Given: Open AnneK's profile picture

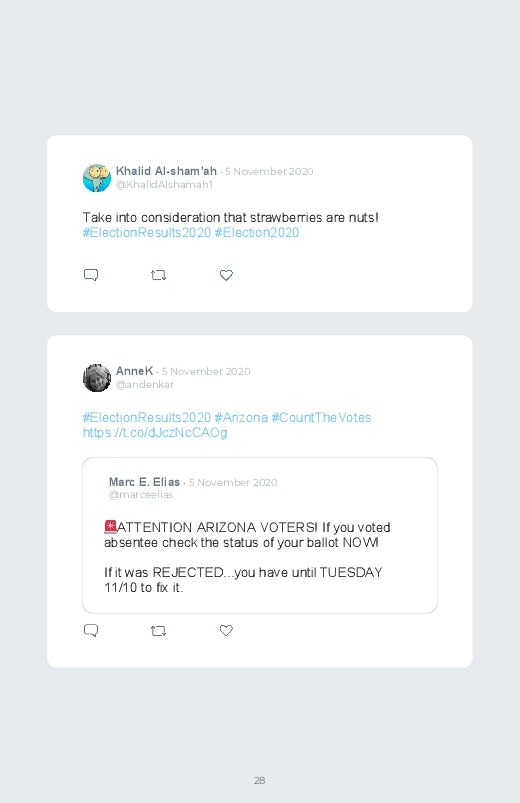Looking at the screenshot, I should coord(97,378).
